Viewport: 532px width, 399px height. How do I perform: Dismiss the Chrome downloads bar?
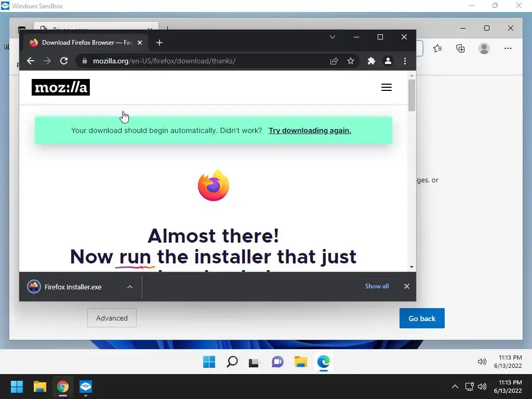click(406, 286)
